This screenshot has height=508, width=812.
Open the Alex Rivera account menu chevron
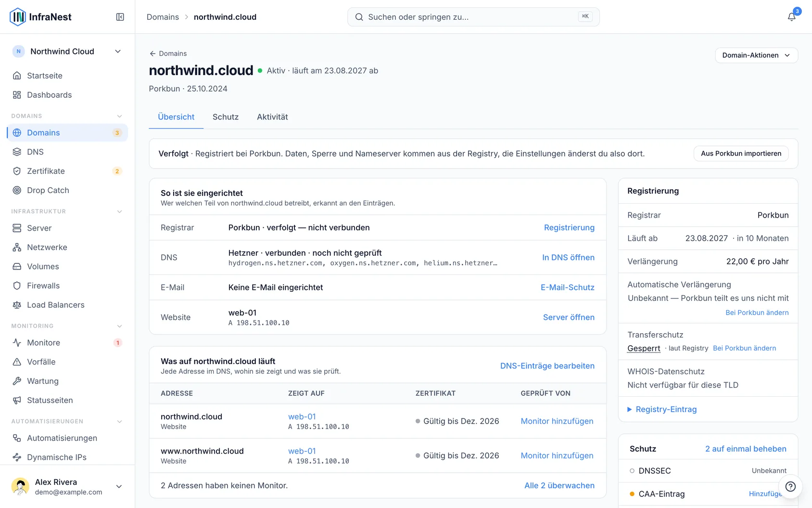point(119,486)
